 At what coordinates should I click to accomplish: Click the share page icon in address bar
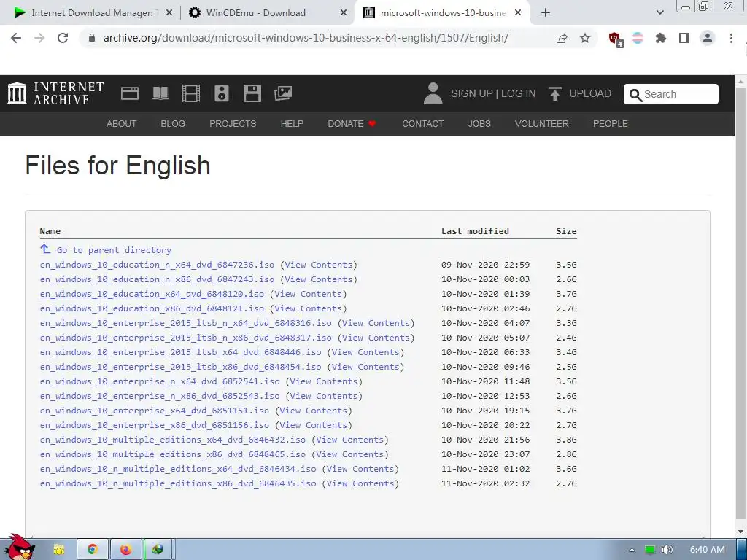click(x=562, y=38)
